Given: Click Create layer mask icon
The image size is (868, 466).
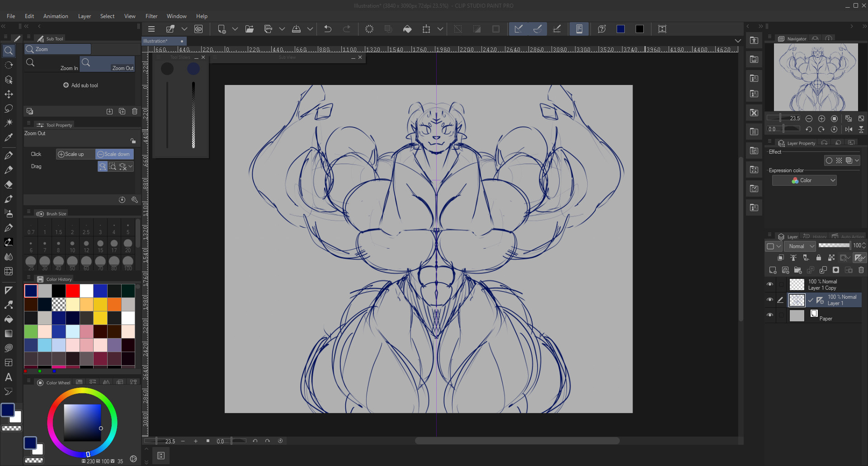Looking at the screenshot, I should click(x=836, y=270).
